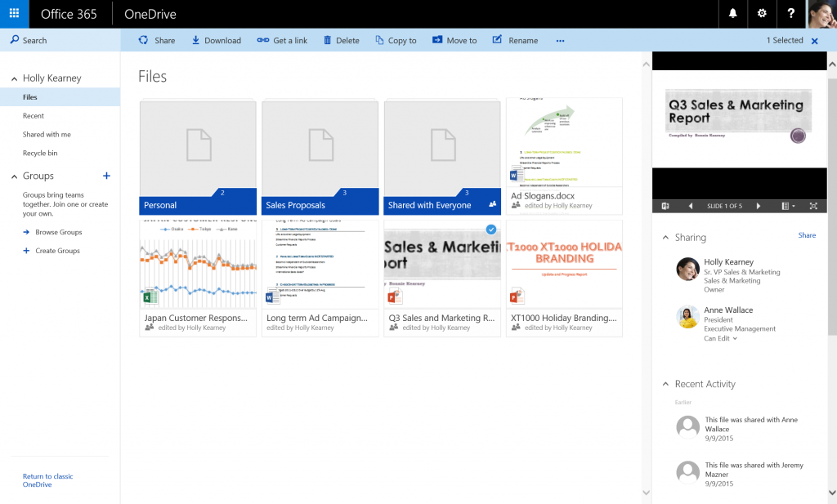Click the Download icon in the toolbar
This screenshot has width=837, height=504.
pyautogui.click(x=216, y=39)
